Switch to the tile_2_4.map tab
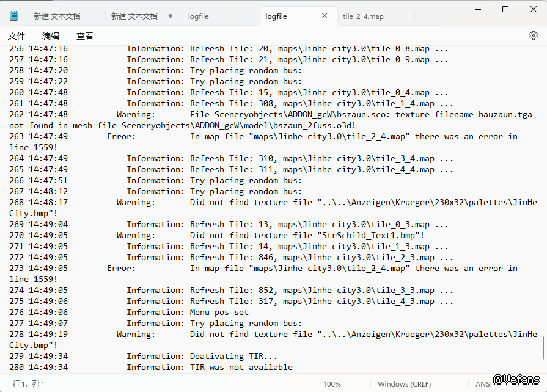This screenshot has width=547, height=392. (363, 16)
